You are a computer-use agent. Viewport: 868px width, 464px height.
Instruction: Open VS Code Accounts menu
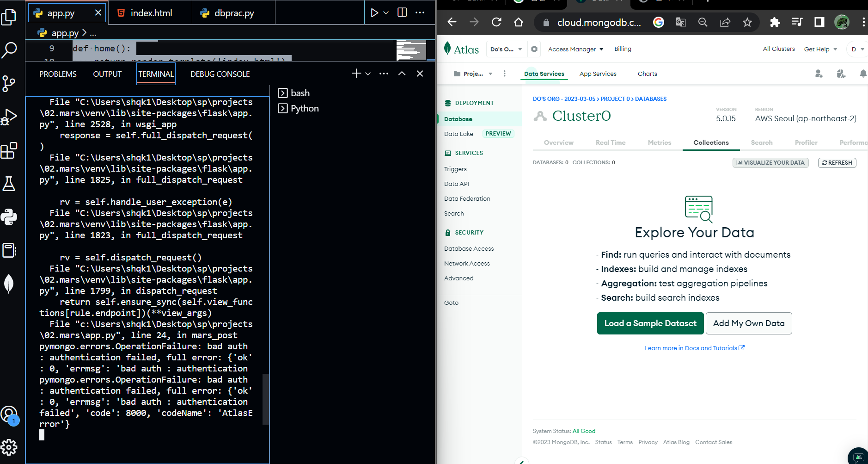pos(9,415)
